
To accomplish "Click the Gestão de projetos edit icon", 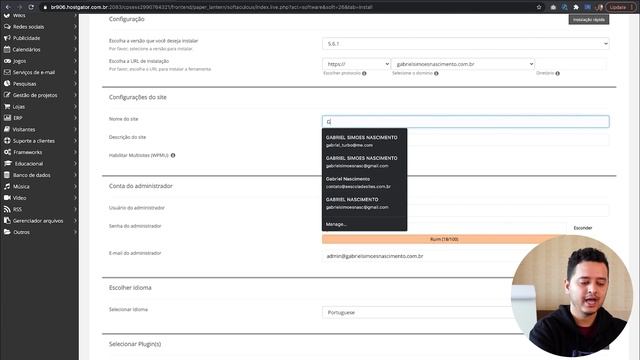I will pyautogui.click(x=7, y=95).
